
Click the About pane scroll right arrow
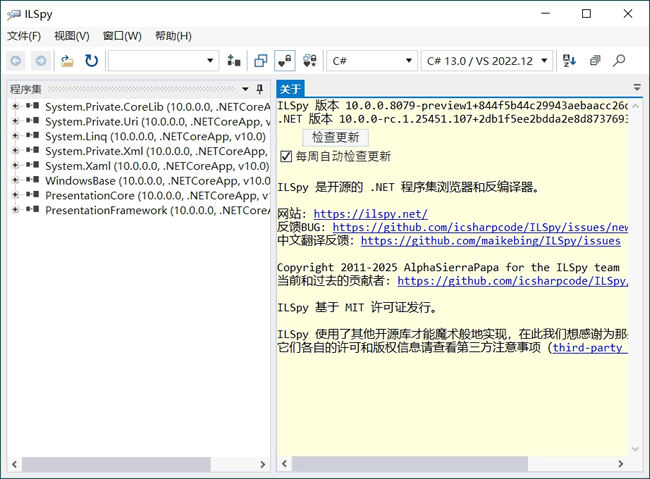tap(621, 464)
